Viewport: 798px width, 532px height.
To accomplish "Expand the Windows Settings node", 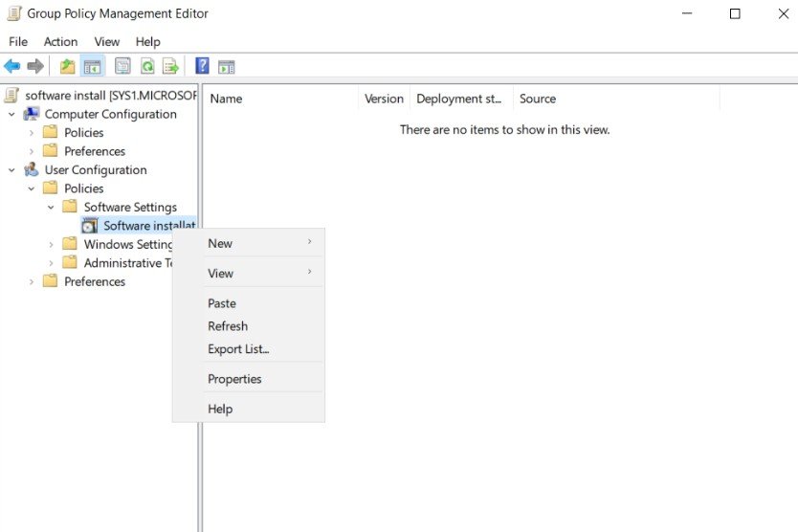I will (x=51, y=244).
